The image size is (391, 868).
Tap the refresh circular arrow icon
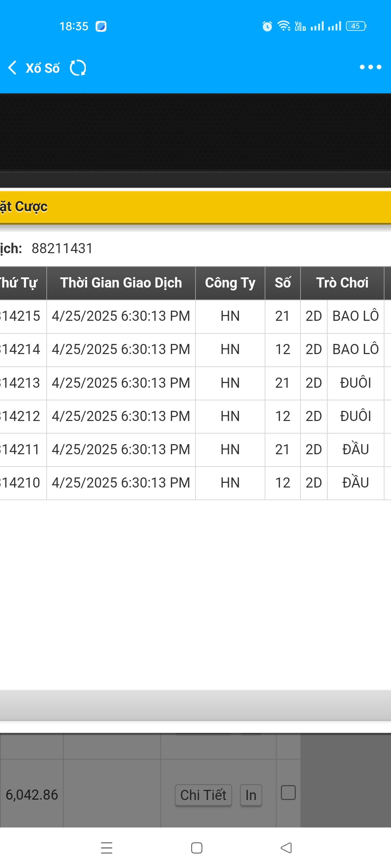coord(78,68)
